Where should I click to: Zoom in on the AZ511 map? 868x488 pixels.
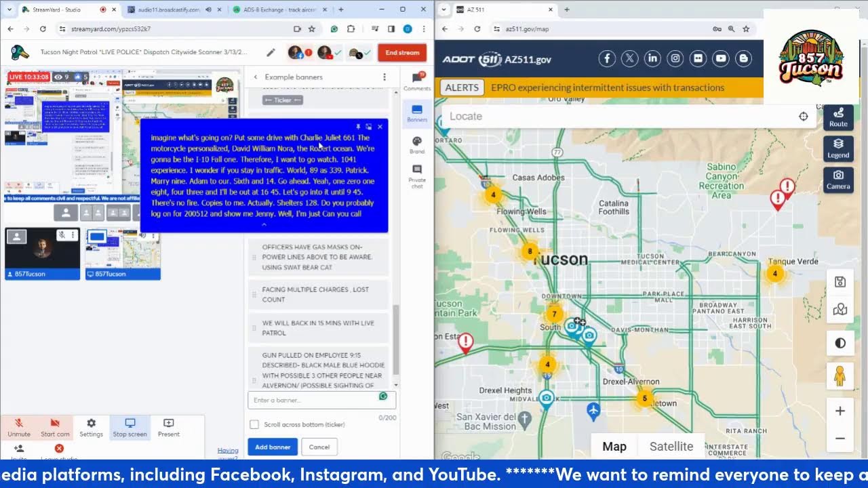tap(840, 411)
